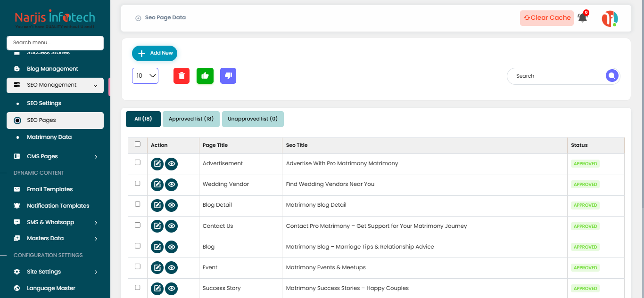Click the Narjis Infotech logo
The height and width of the screenshot is (298, 644).
55,19
